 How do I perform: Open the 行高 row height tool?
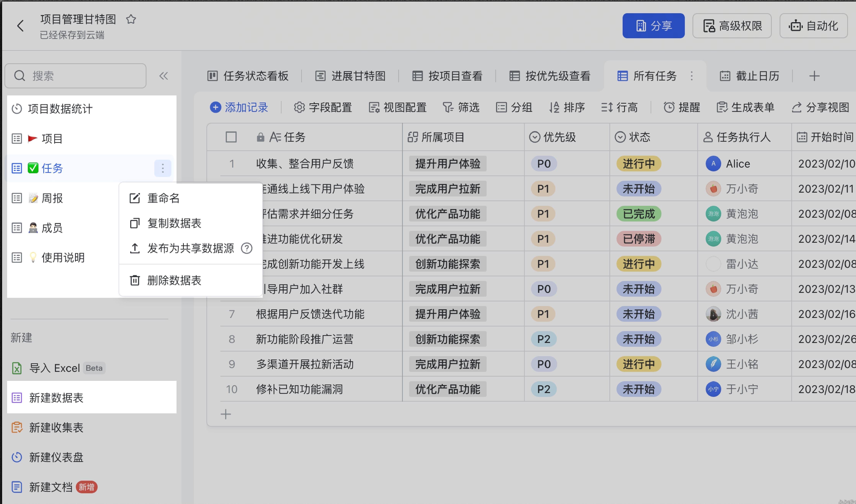pyautogui.click(x=619, y=107)
